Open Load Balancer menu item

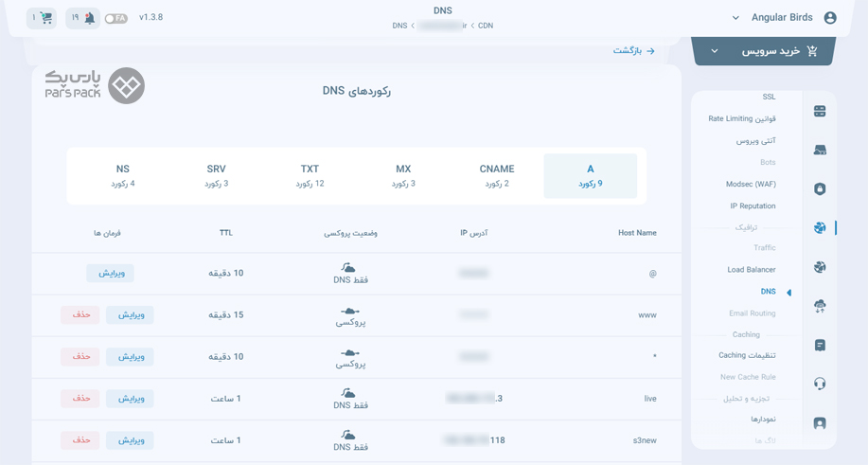point(752,270)
